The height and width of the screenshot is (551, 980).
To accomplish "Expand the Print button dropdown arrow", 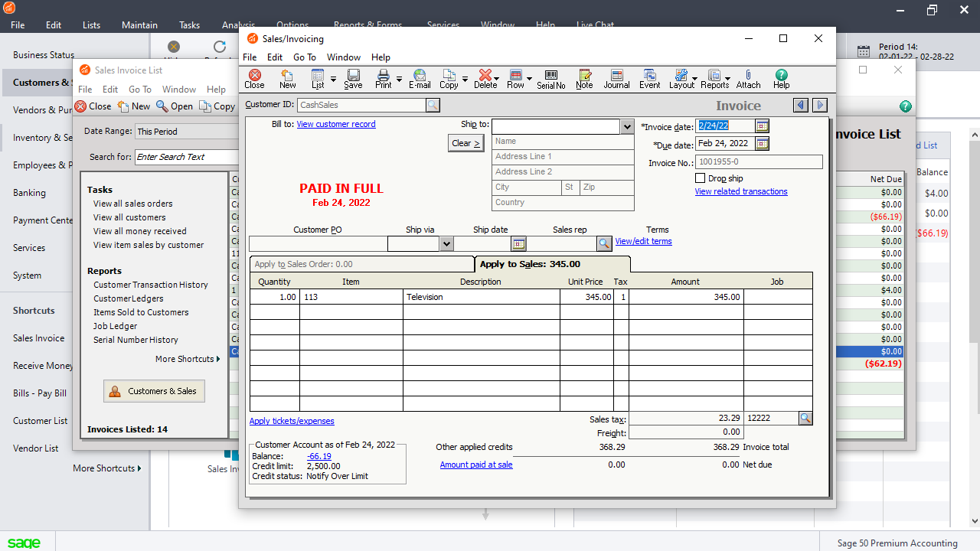I will coord(399,79).
